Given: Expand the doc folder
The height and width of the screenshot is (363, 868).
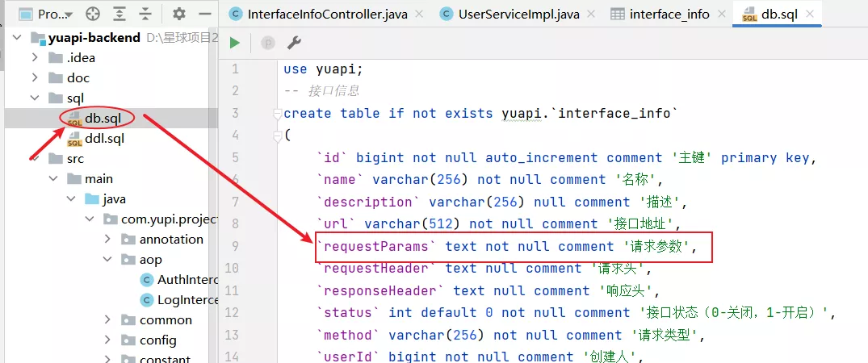Looking at the screenshot, I should 35,78.
